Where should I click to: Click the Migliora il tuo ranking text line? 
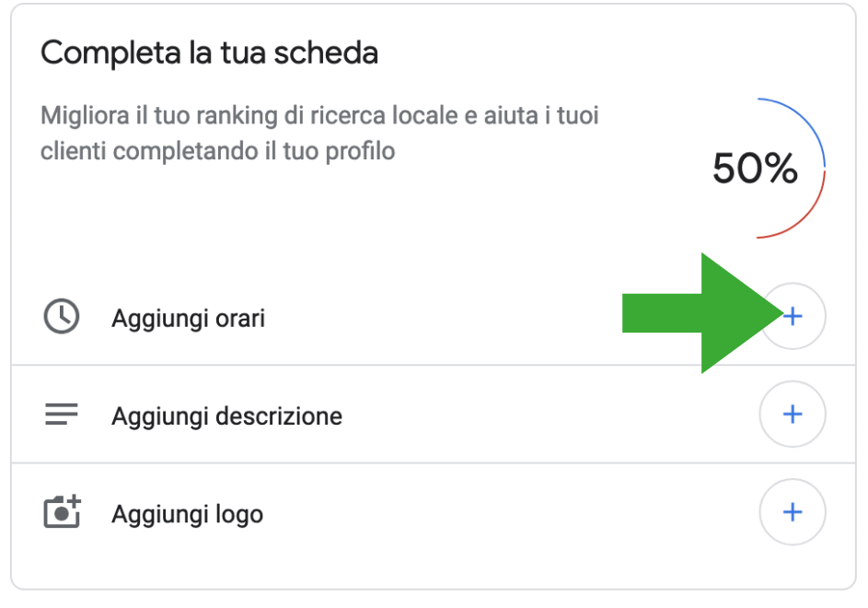pyautogui.click(x=319, y=116)
